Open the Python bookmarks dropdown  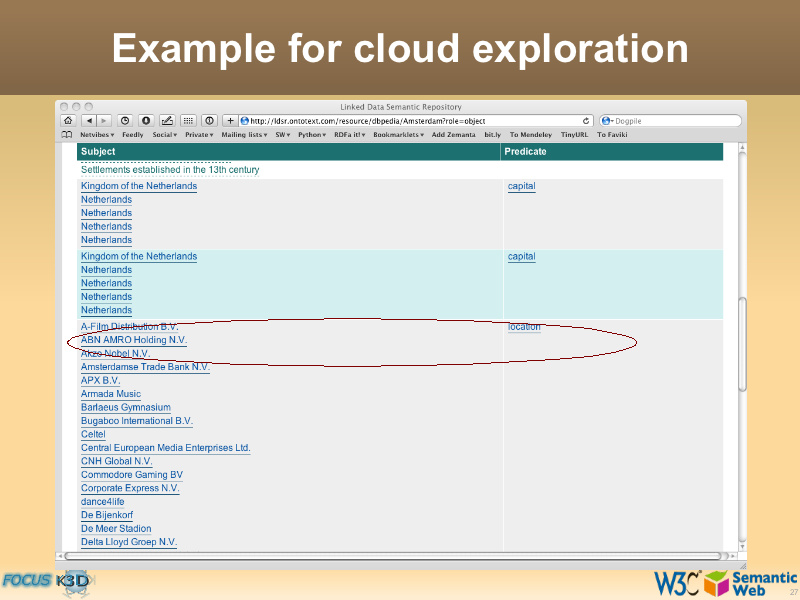point(312,134)
